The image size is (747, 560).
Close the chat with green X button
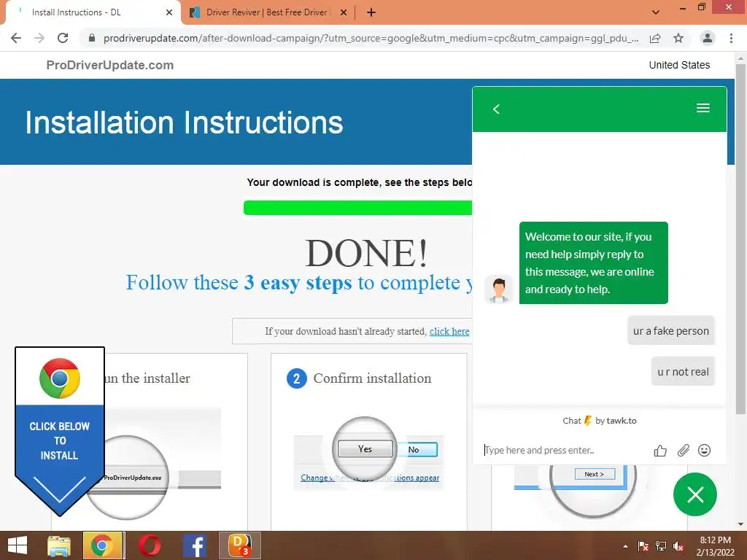pyautogui.click(x=695, y=495)
